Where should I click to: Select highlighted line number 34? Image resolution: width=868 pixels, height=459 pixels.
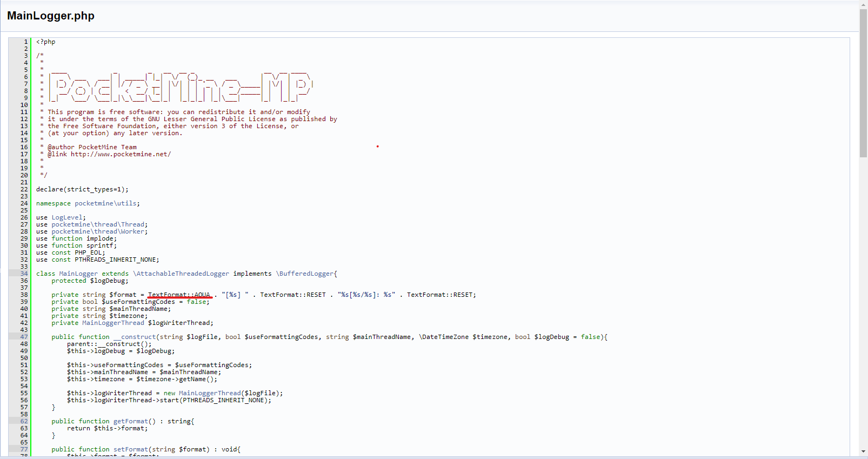(x=24, y=274)
